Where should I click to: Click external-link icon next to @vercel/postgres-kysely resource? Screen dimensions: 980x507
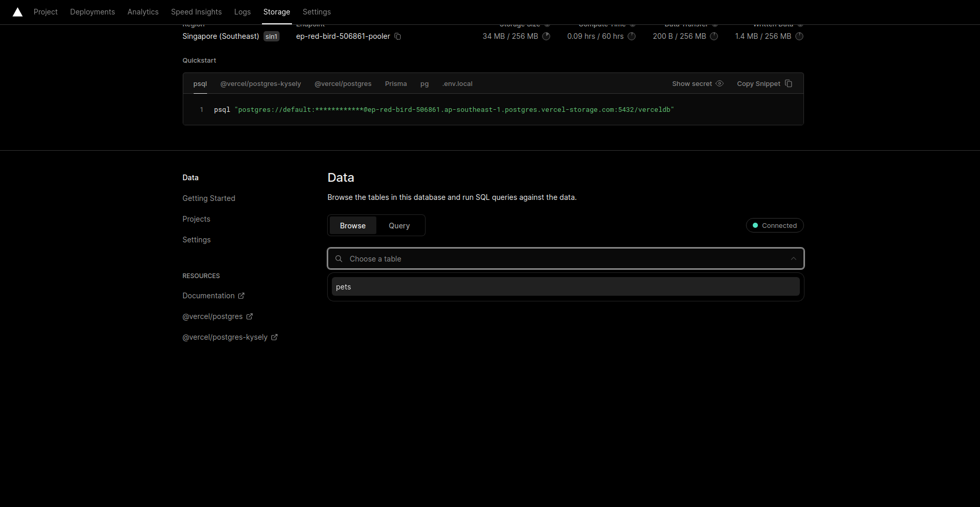tap(274, 337)
